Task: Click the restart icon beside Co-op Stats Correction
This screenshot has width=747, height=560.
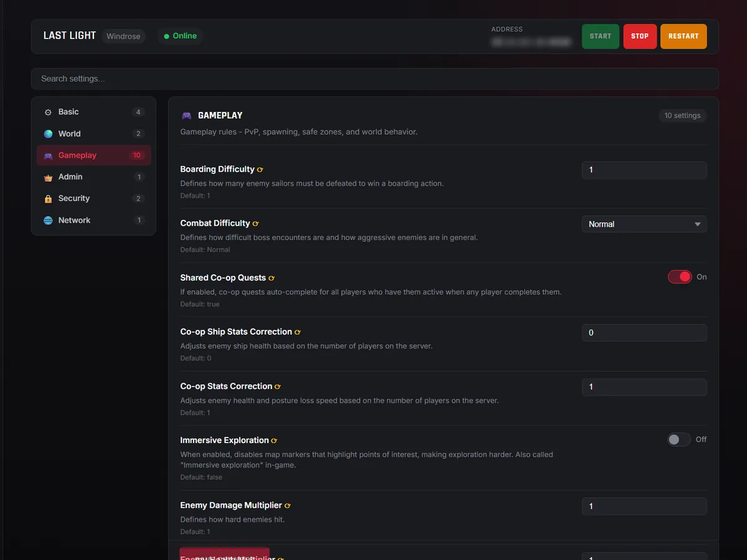Action: (x=278, y=386)
